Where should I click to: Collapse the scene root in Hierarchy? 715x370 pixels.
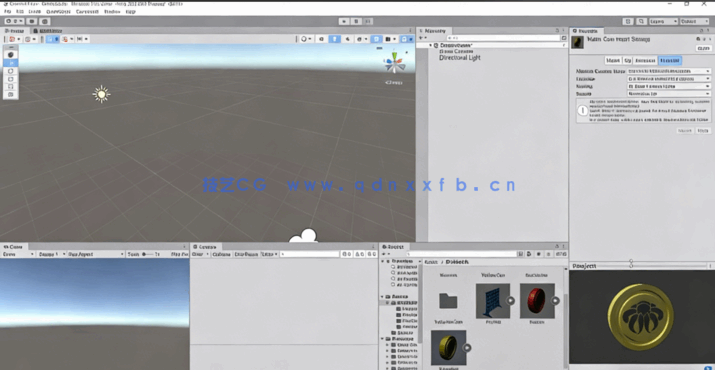(430, 45)
